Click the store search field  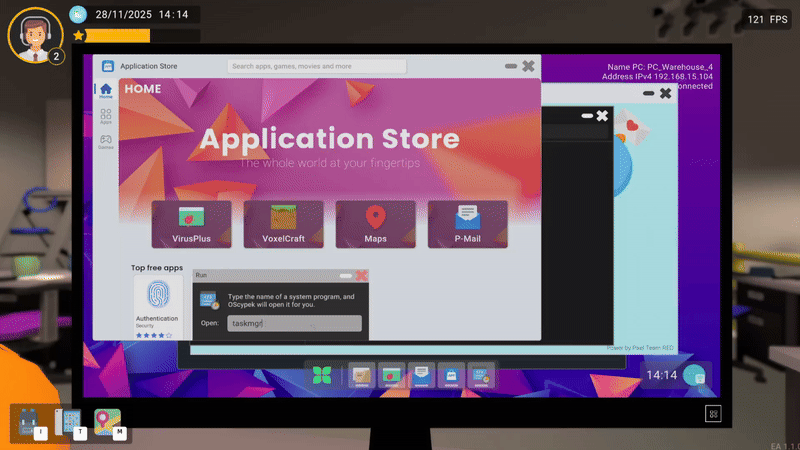(x=317, y=67)
